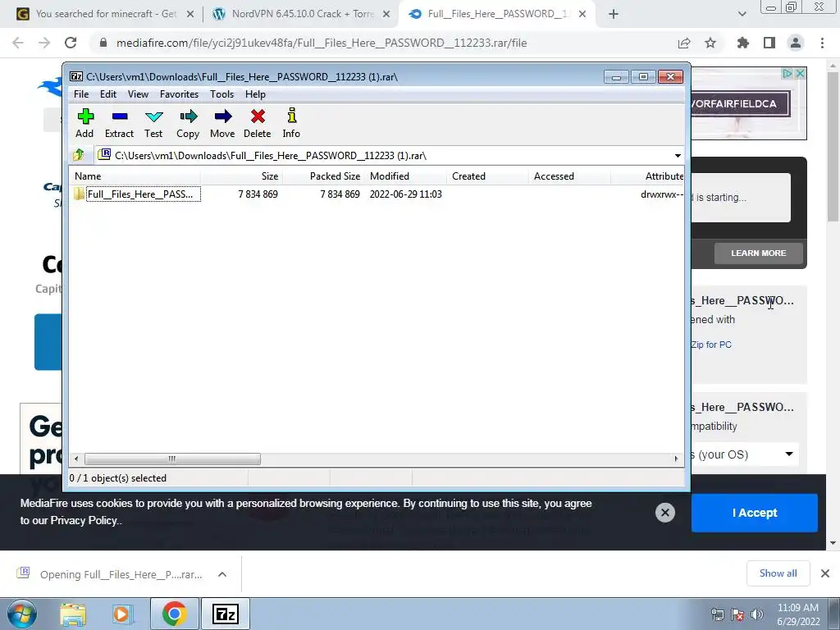The width and height of the screenshot is (840, 630).
Task: Dismiss the cookie banner with X
Action: [x=664, y=513]
